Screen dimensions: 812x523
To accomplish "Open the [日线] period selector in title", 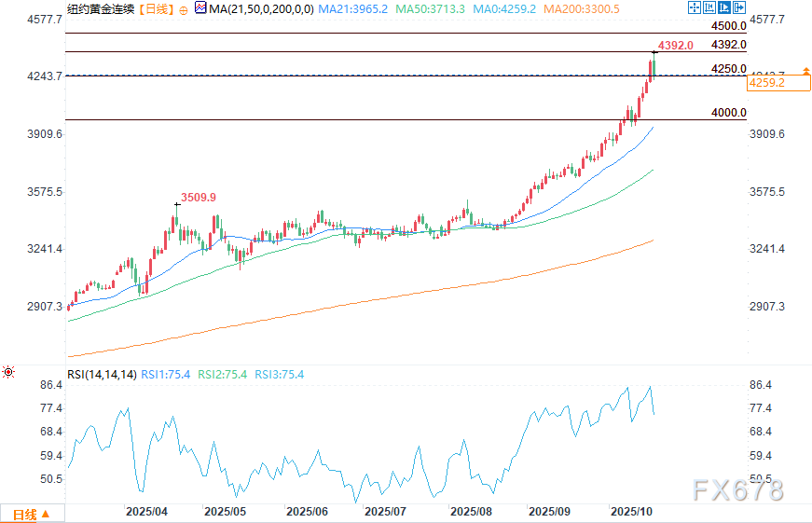I will coord(156,9).
